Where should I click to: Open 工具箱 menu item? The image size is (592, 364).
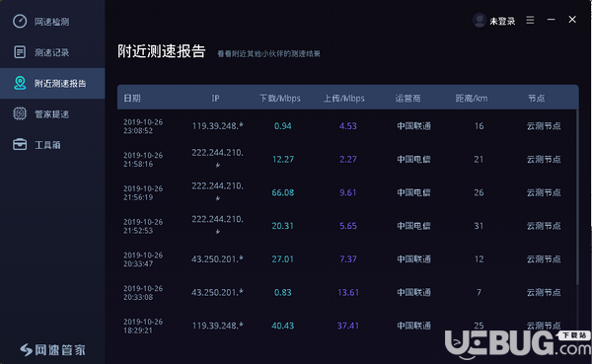pos(52,145)
